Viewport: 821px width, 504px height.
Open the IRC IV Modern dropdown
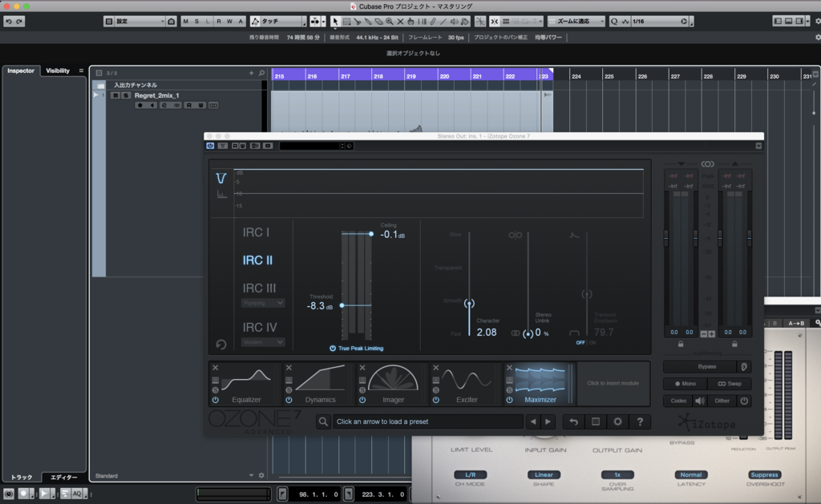[263, 342]
